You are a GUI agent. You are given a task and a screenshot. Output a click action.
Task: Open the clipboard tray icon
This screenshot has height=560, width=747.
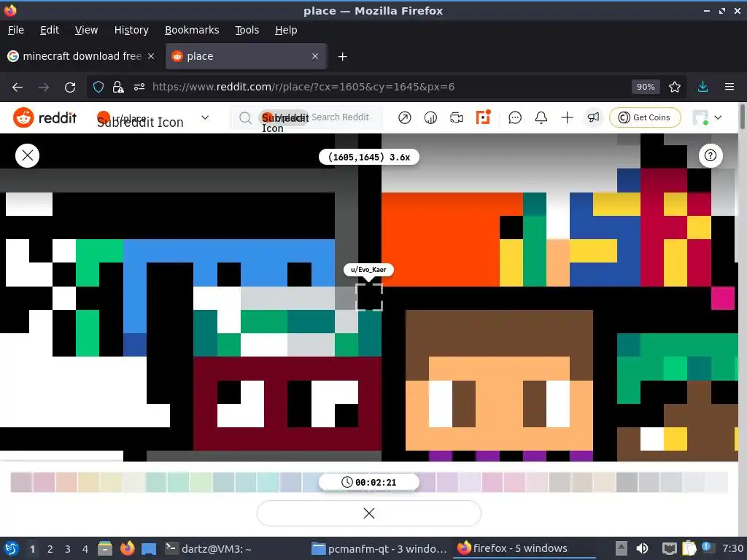[x=689, y=548]
